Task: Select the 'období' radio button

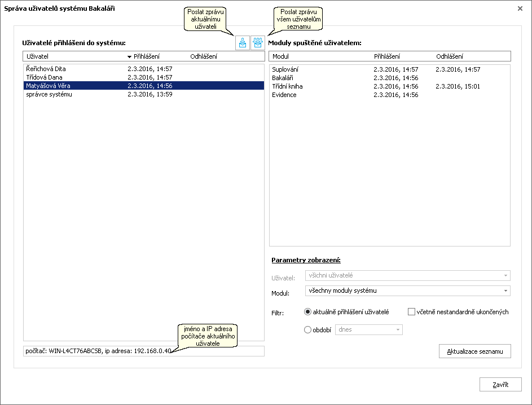Action: pos(307,330)
